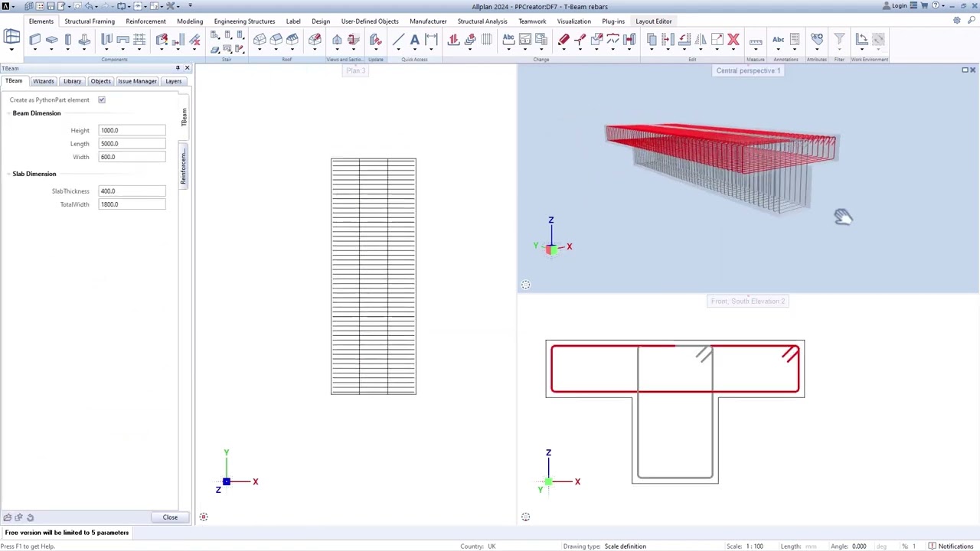
Task: Click the Update ribbon icon
Action: point(375,39)
